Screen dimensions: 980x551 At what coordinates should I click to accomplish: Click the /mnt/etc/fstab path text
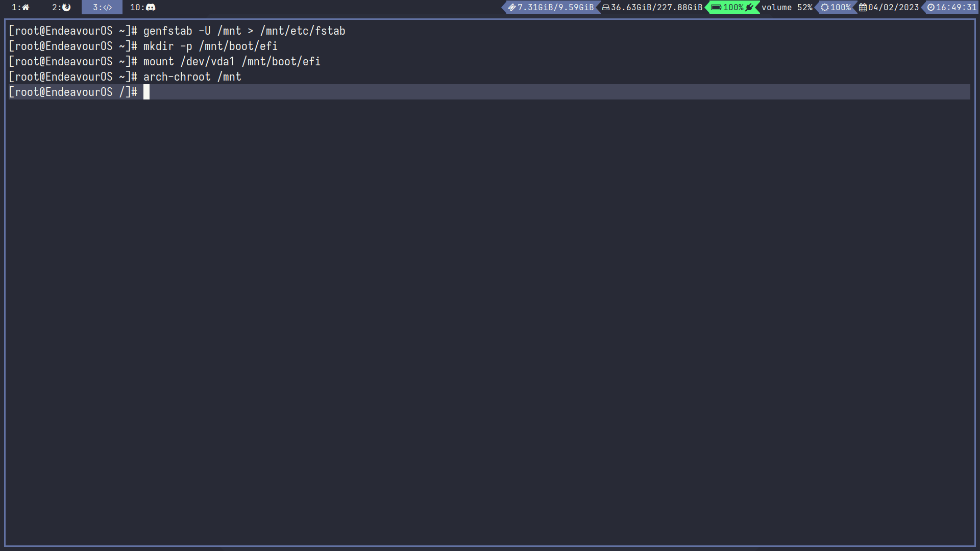pyautogui.click(x=303, y=31)
